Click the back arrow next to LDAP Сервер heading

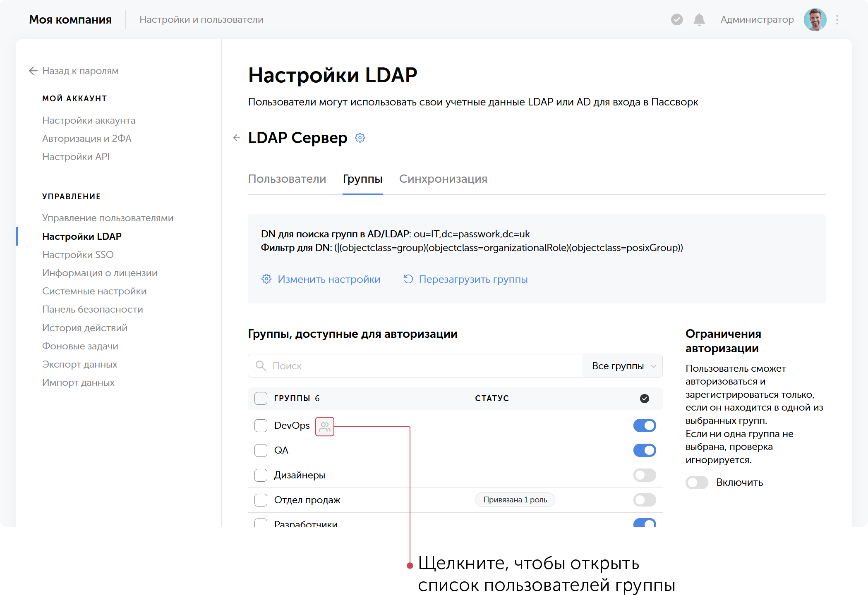[236, 138]
